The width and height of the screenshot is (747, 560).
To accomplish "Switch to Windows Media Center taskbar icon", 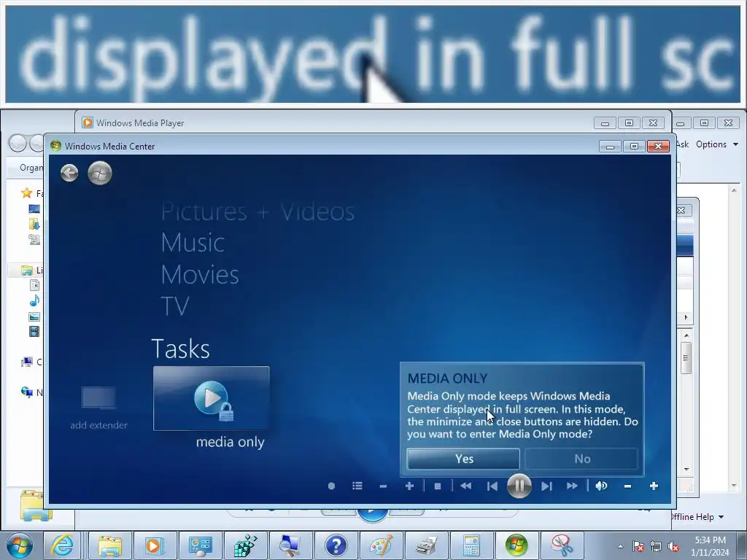I will coord(516,545).
